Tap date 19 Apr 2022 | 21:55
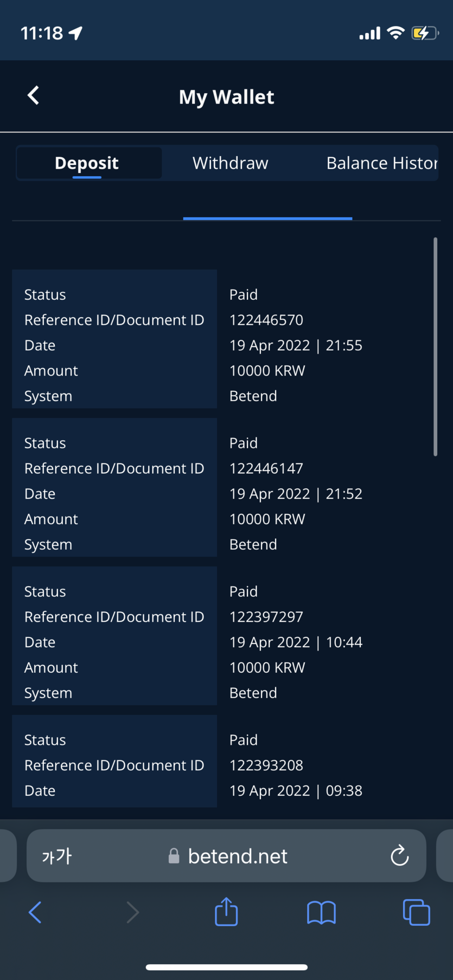Viewport: 453px width, 980px height. [296, 345]
